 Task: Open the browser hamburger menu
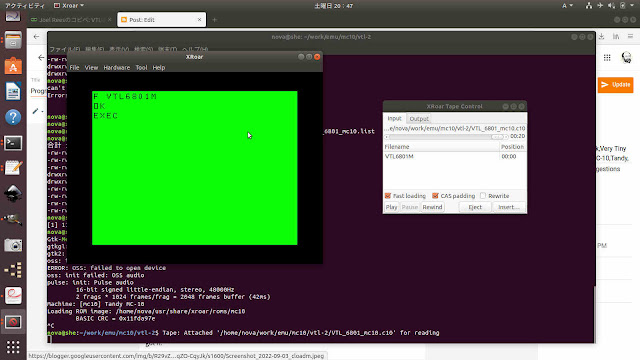(x=630, y=37)
